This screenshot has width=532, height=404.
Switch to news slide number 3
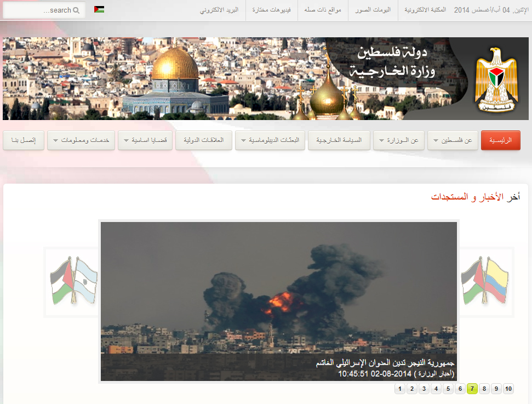(x=424, y=389)
